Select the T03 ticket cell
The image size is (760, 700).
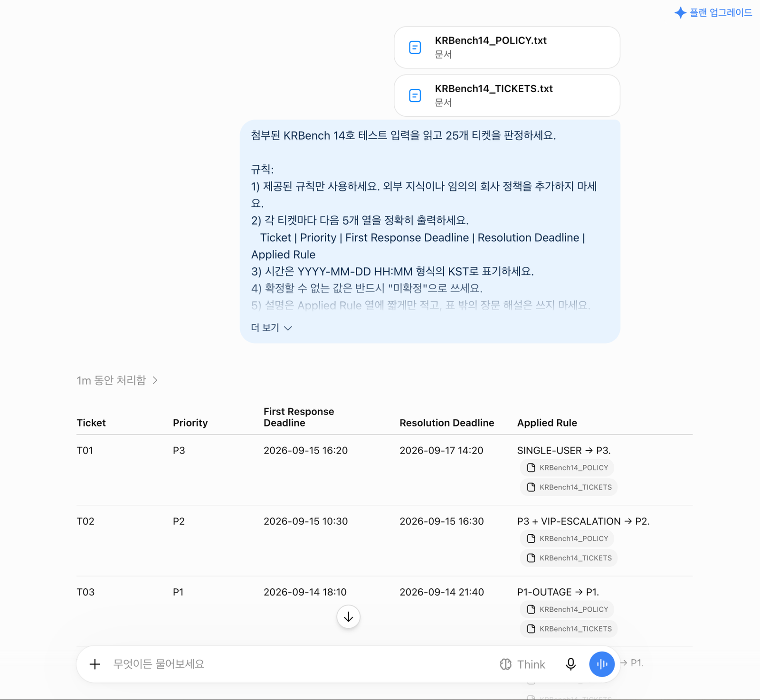point(85,592)
